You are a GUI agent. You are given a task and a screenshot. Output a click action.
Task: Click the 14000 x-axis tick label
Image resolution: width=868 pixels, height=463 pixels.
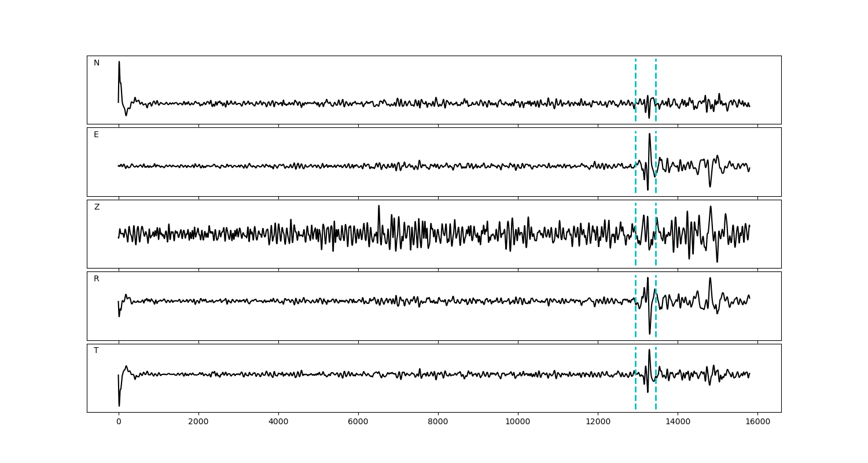[x=678, y=422]
